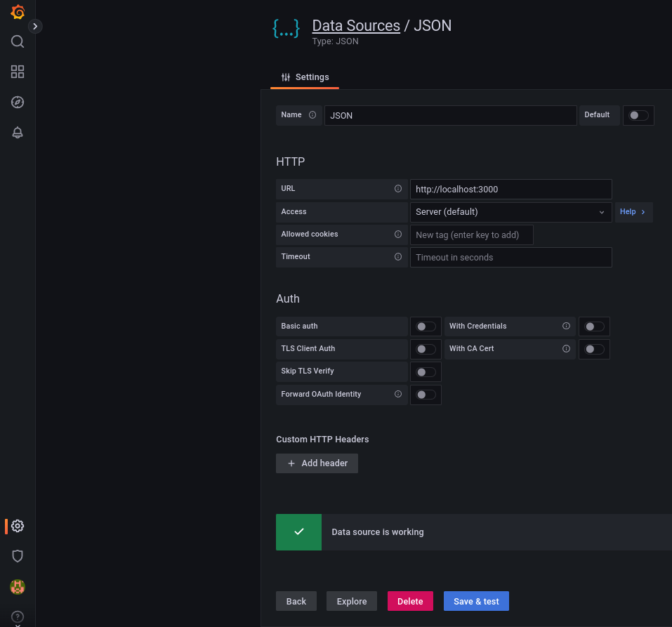Expand the Access Help section

[633, 212]
